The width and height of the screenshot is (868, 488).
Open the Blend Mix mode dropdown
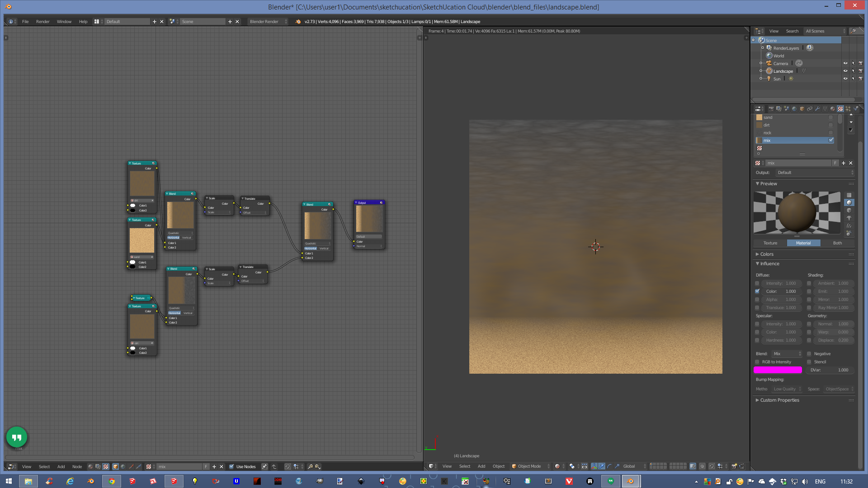pos(787,354)
